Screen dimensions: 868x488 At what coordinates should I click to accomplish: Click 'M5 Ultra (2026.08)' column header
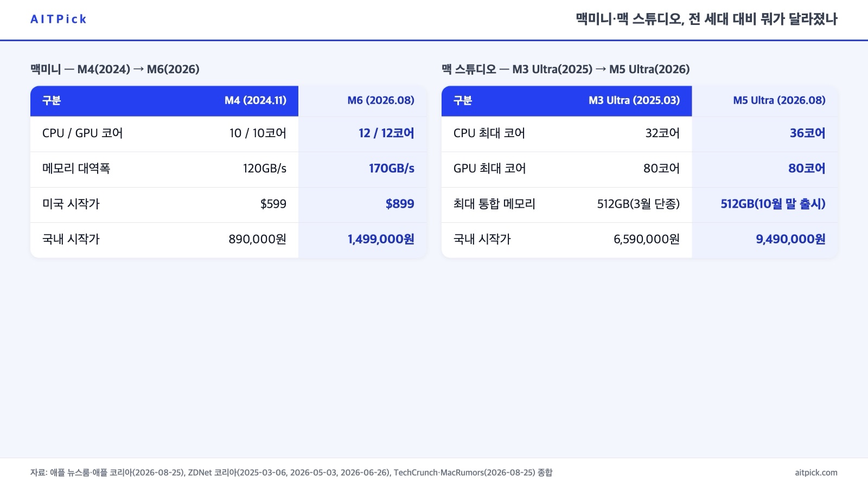click(779, 100)
